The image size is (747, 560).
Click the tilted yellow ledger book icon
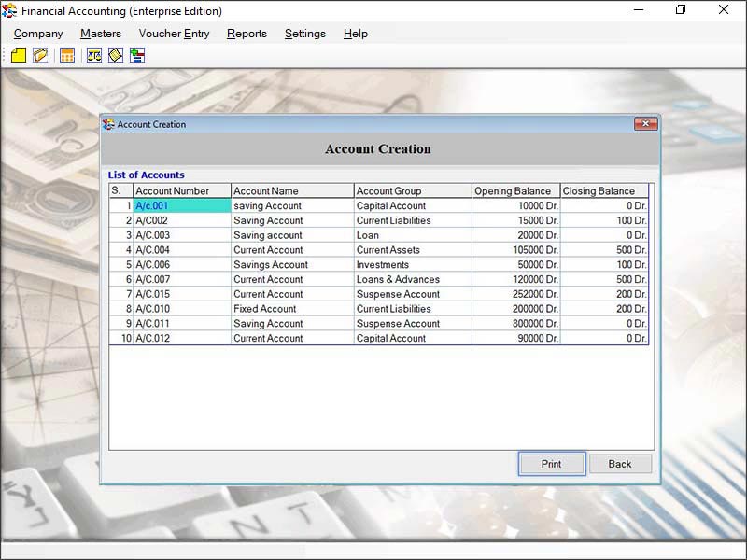[x=116, y=55]
